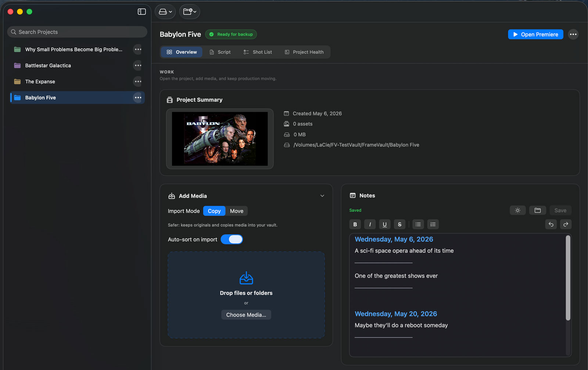This screenshot has width=588, height=370.
Task: Click the Wednesday, May 20, 2026 note heading
Action: (x=396, y=314)
